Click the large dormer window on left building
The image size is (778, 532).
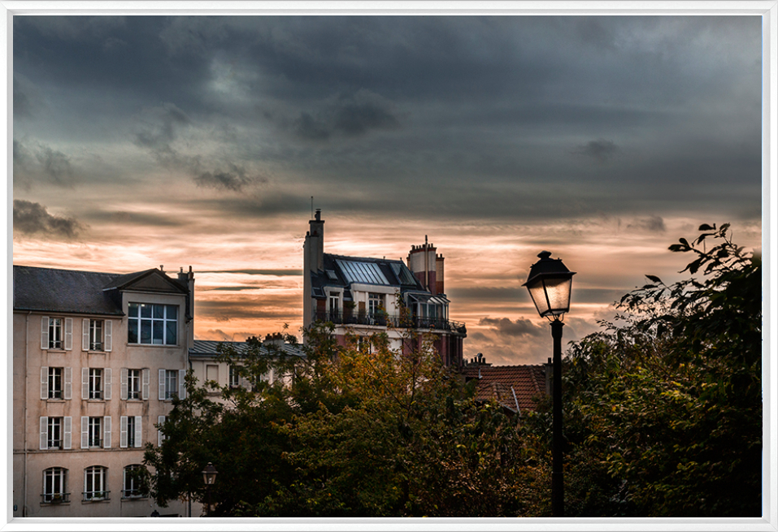(152, 324)
